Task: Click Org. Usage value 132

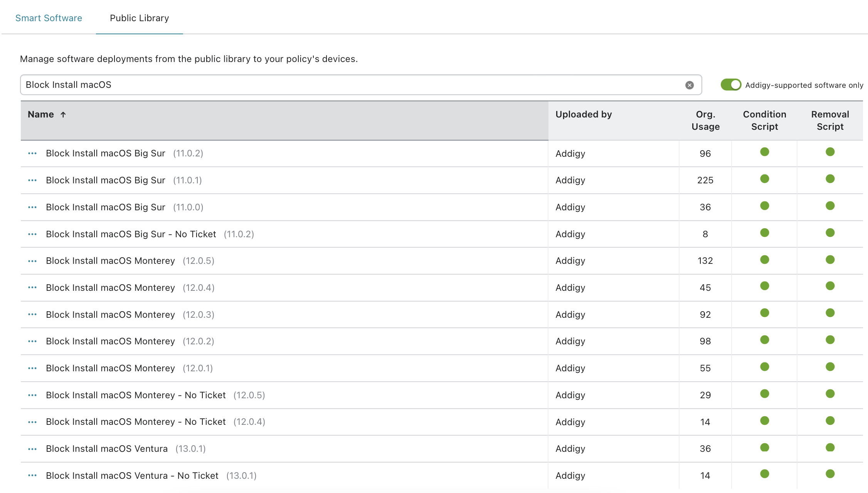Action: coord(705,261)
